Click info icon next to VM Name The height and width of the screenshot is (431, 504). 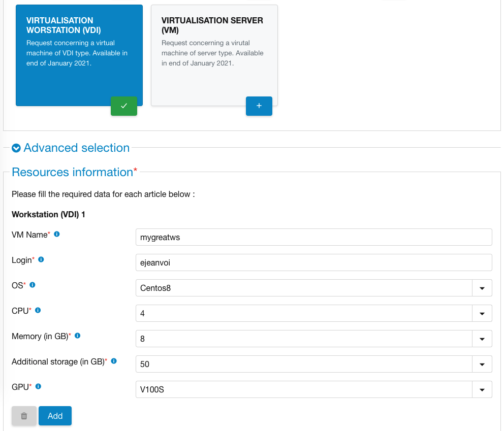click(57, 234)
